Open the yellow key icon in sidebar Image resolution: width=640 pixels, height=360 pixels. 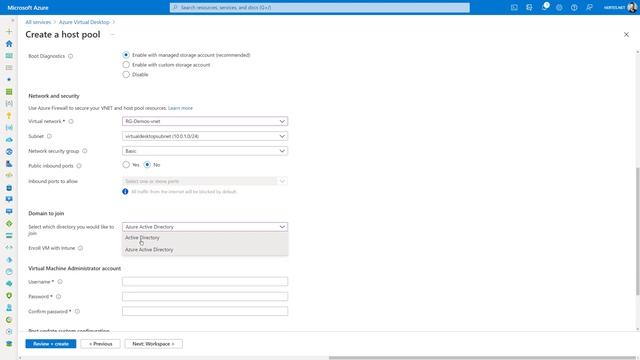click(x=9, y=116)
